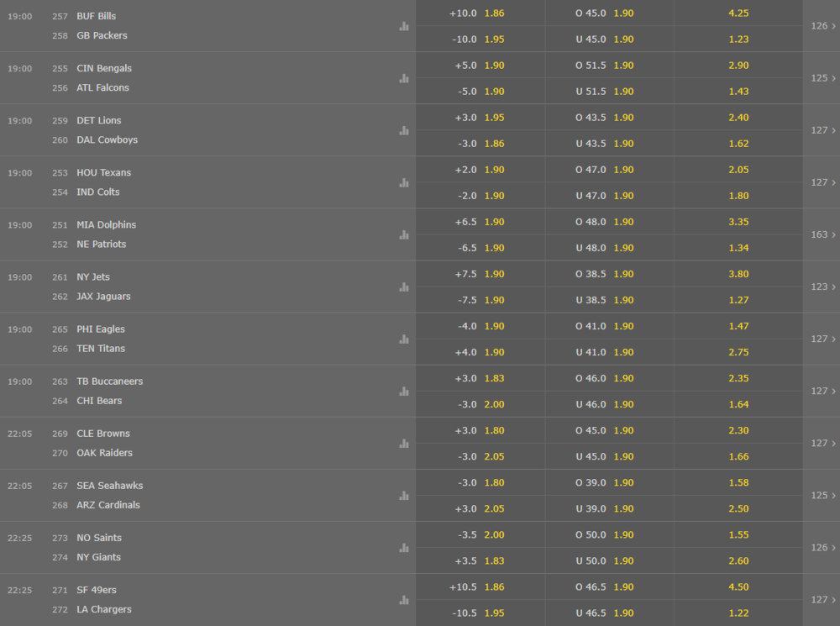Open stats icon for Bills vs Packers
Screen dimensions: 840x626
coord(404,26)
